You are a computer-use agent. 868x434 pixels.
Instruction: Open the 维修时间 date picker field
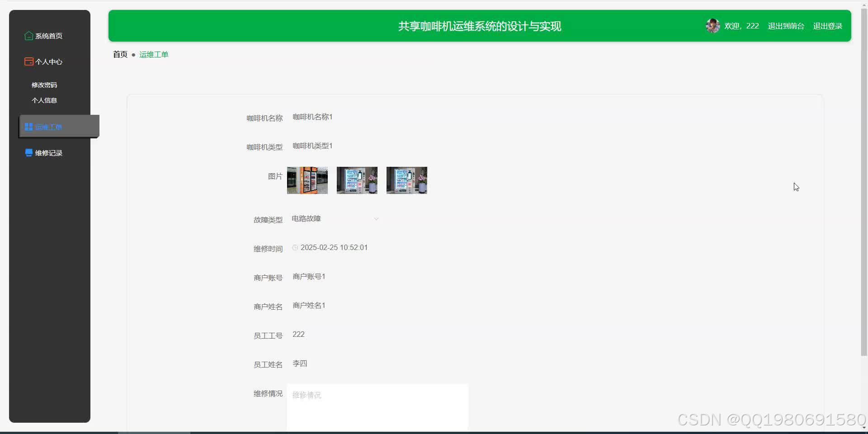pos(335,247)
